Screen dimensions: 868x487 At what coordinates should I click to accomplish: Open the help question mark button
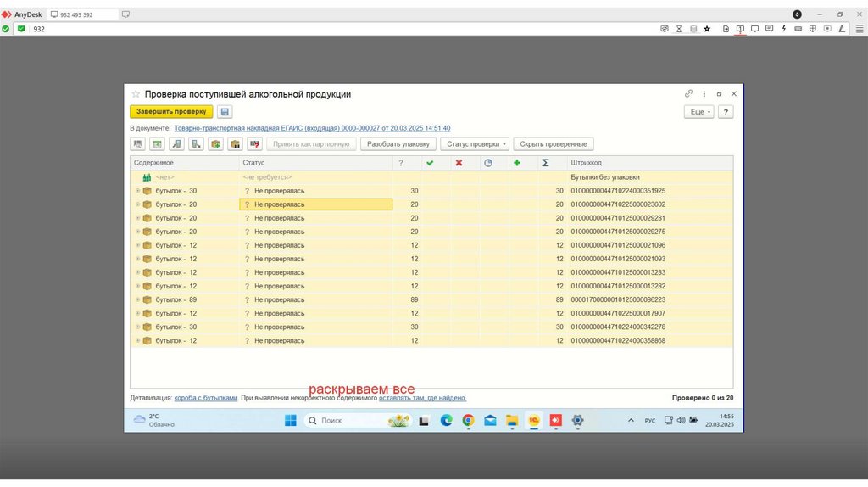(x=726, y=111)
